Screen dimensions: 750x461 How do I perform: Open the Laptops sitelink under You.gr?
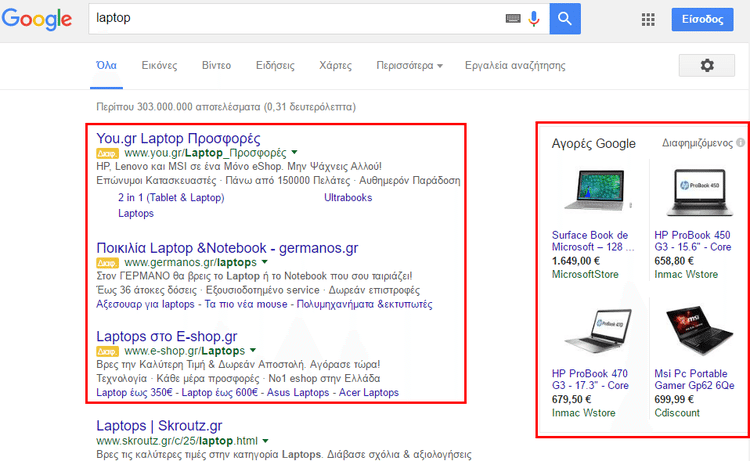point(136,213)
